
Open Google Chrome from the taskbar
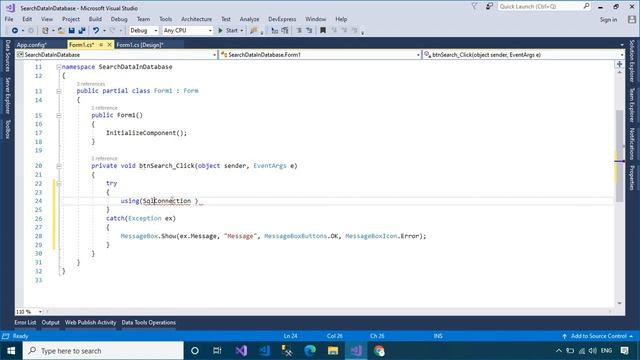tap(379, 351)
